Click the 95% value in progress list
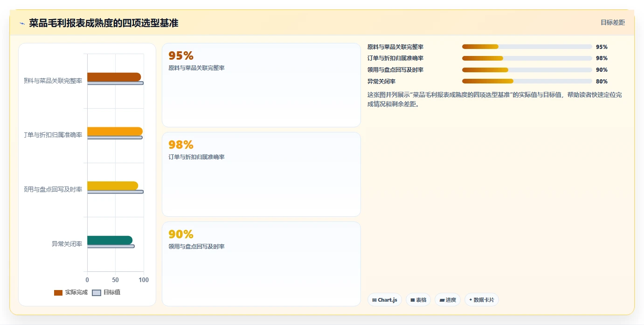 pos(602,47)
